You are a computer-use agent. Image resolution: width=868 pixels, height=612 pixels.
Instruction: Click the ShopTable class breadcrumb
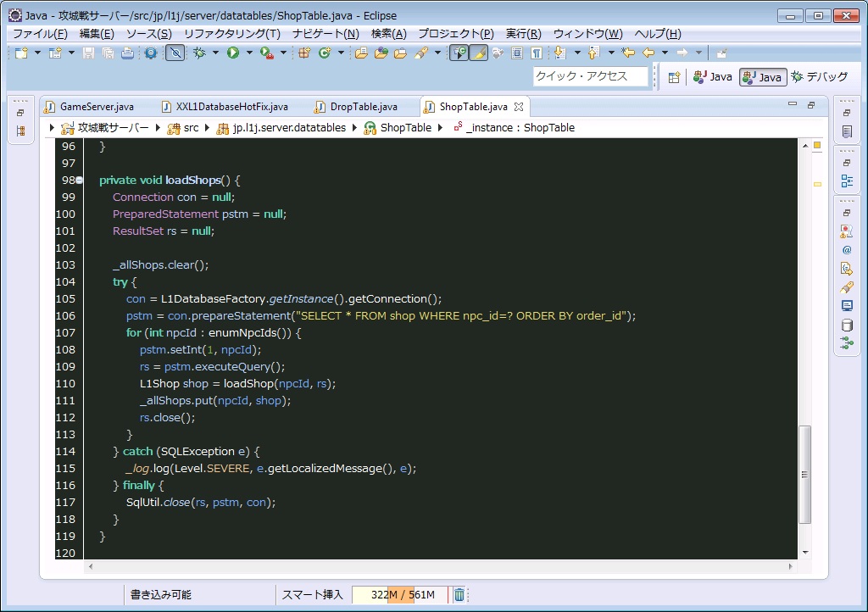pyautogui.click(x=398, y=128)
